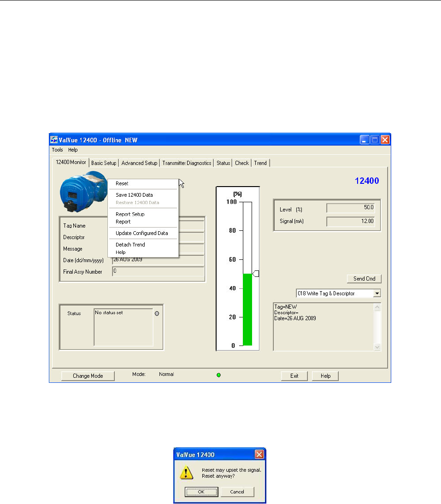Click the warning icon in Reset dialog
This screenshot has width=441, height=504.
[187, 473]
